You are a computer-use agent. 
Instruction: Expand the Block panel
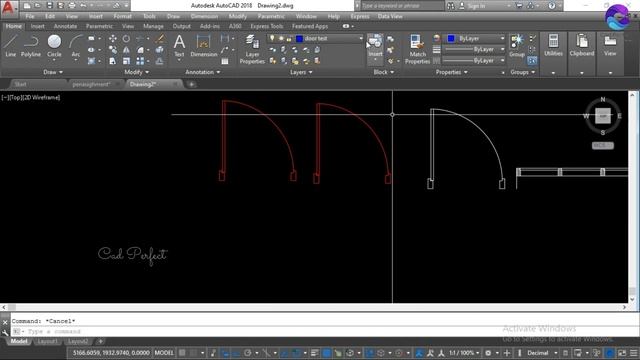[384, 72]
